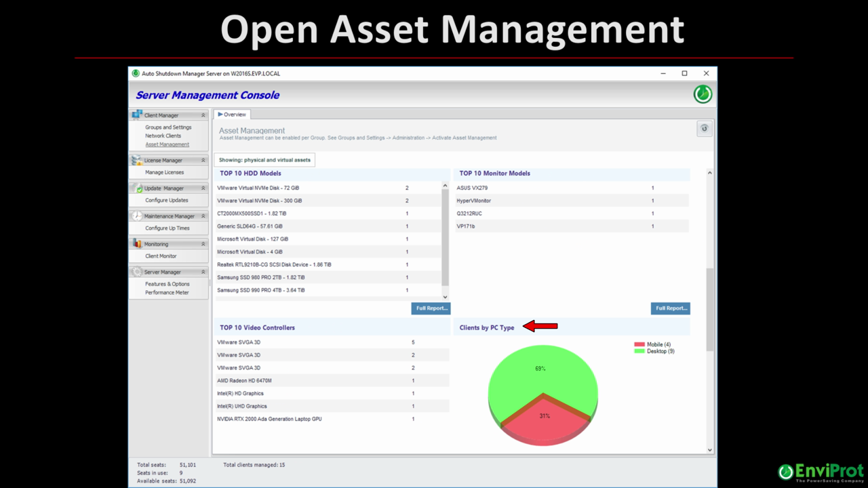This screenshot has height=488, width=868.
Task: Collapse the Client Manager section
Action: (x=203, y=115)
